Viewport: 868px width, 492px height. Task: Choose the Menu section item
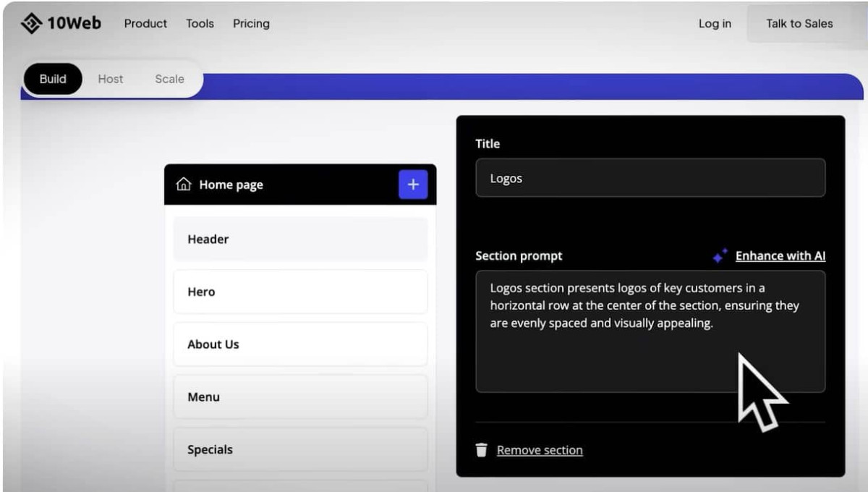pyautogui.click(x=300, y=396)
